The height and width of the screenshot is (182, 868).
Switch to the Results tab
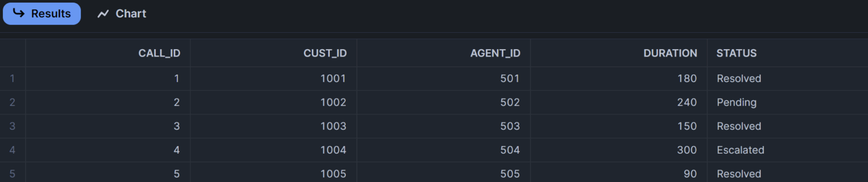(42, 14)
